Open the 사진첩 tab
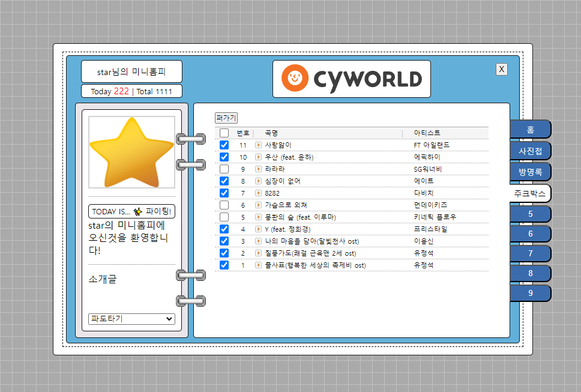Image resolution: width=581 pixels, height=392 pixels. (530, 151)
